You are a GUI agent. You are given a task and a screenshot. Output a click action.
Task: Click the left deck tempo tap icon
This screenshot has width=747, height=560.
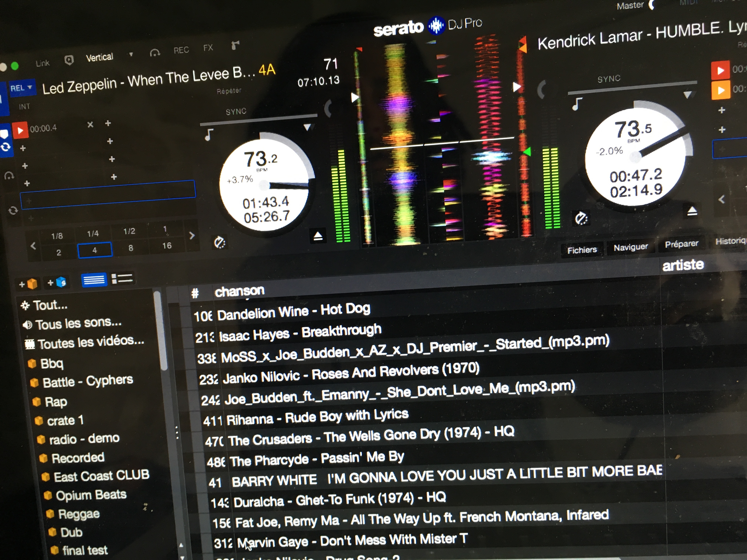[220, 242]
